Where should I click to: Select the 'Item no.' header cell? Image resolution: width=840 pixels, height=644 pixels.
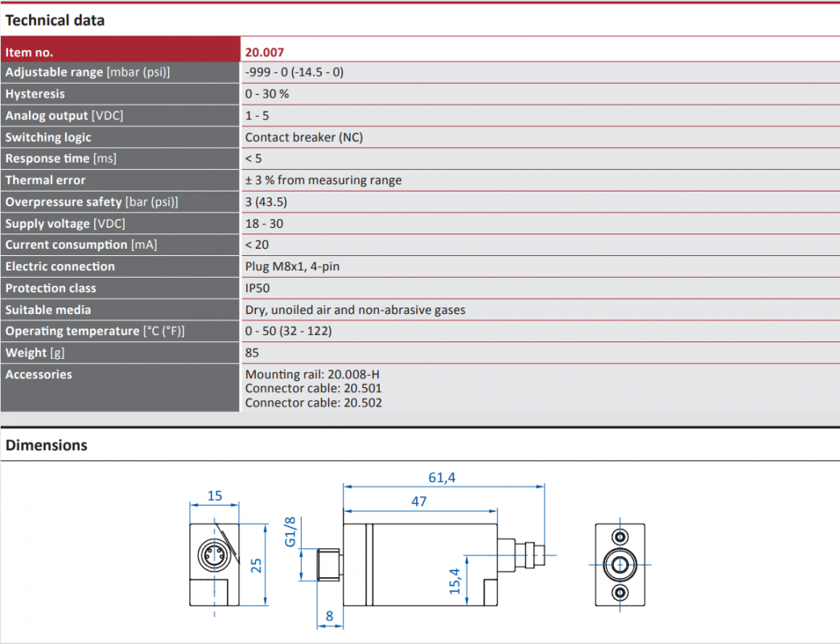pos(120,50)
